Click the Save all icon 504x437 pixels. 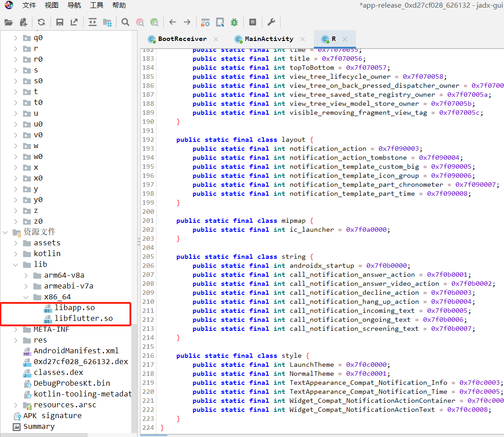click(x=59, y=22)
